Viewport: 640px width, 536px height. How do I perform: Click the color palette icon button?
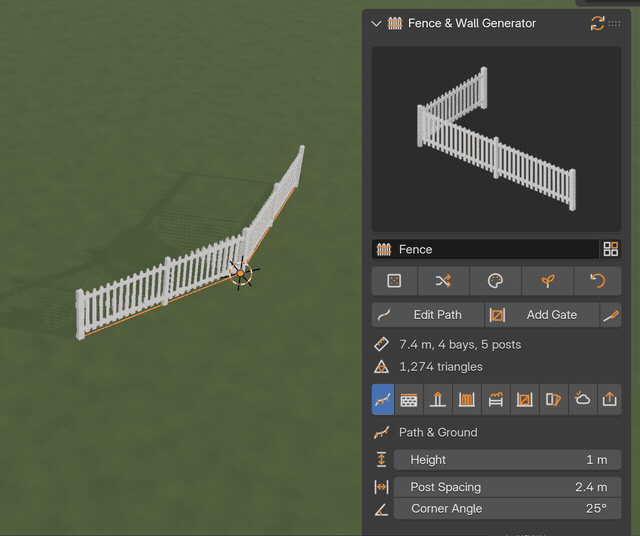pyautogui.click(x=496, y=281)
